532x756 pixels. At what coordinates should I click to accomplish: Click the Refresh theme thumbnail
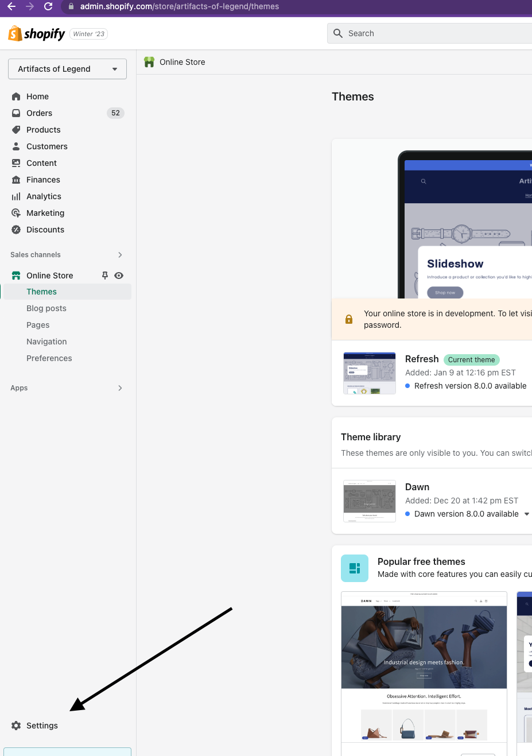(x=370, y=373)
